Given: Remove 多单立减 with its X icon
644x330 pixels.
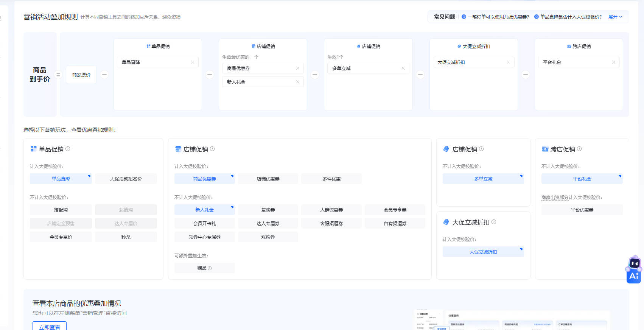Looking at the screenshot, I should [403, 68].
